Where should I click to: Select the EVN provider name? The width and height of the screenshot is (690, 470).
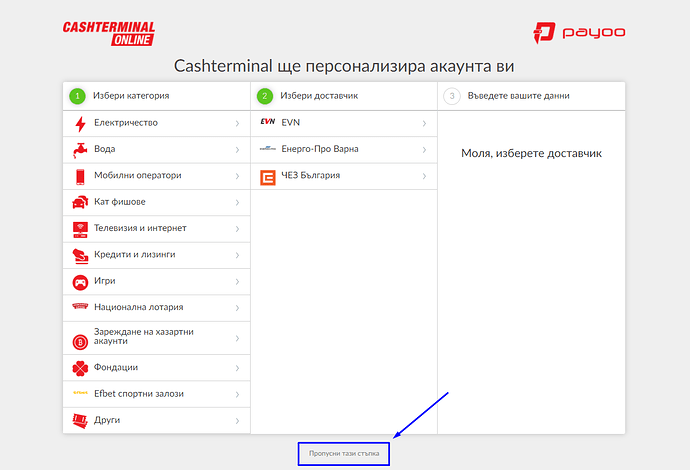pyautogui.click(x=290, y=123)
